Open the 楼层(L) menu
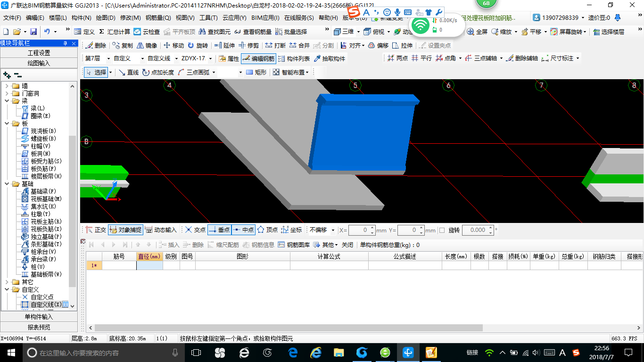The height and width of the screenshot is (362, 644). pos(58,17)
